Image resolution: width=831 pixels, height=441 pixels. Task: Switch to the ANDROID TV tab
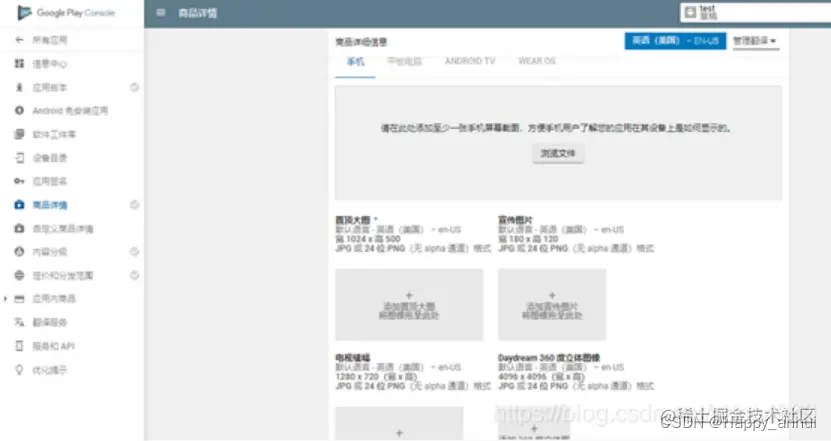470,61
